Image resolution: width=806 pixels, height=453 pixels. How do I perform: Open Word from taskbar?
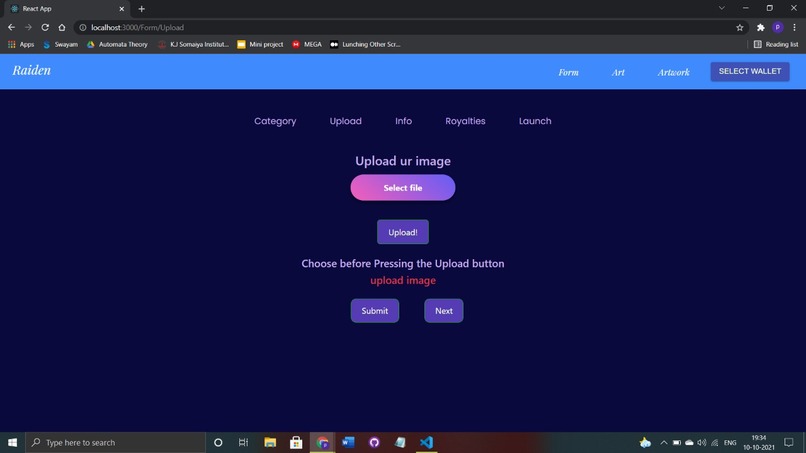pyautogui.click(x=348, y=442)
